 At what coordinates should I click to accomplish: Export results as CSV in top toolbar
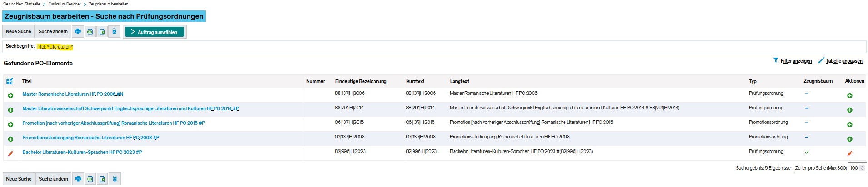pos(90,32)
